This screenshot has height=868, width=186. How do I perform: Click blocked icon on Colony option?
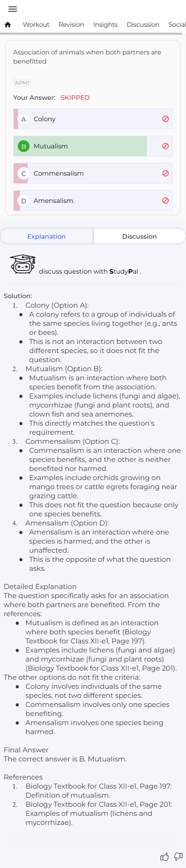166,119
